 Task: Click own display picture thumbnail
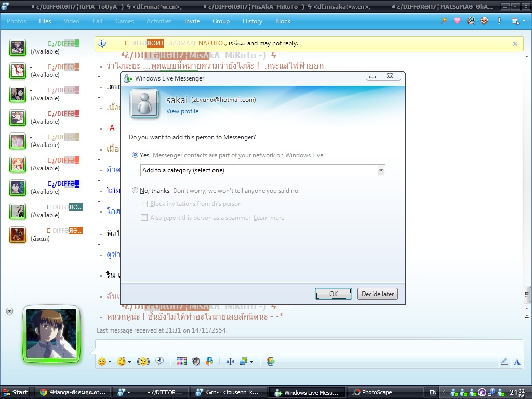coord(51,333)
